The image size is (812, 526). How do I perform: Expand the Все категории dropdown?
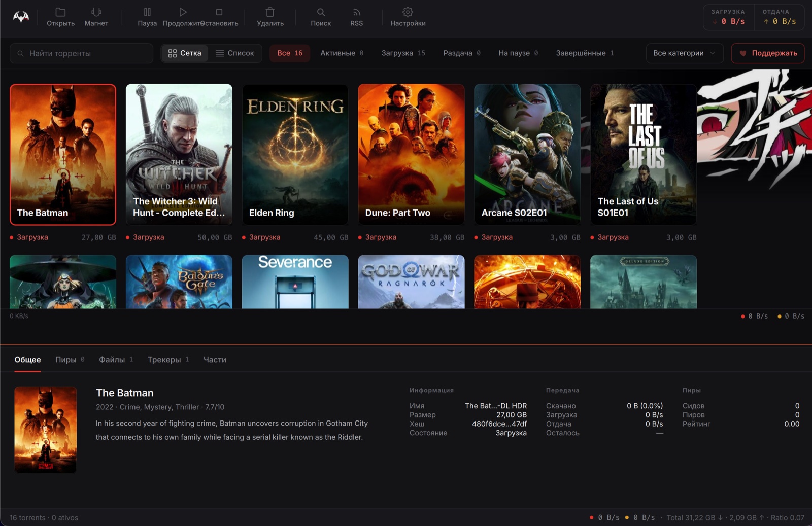click(x=685, y=53)
